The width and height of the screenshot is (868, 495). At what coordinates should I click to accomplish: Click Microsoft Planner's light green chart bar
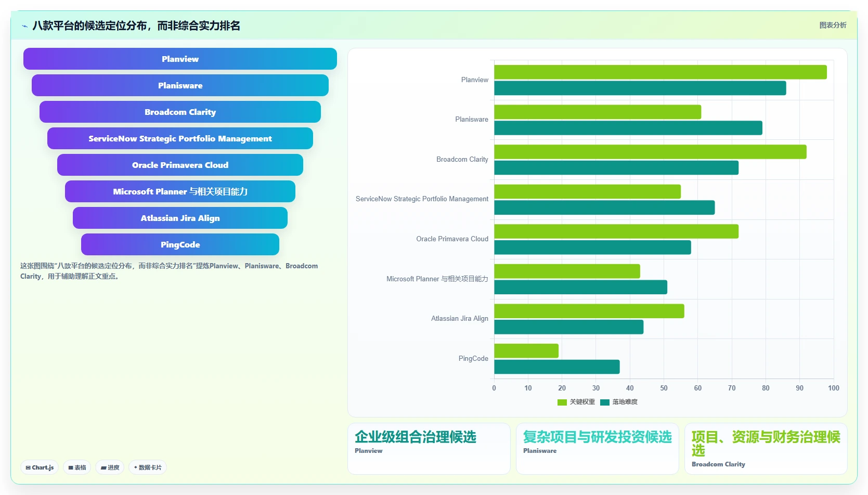[567, 271]
